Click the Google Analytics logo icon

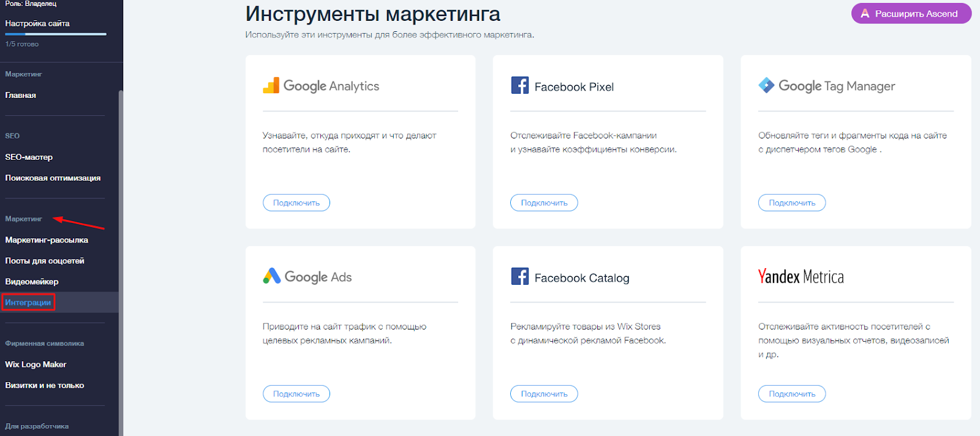(271, 86)
